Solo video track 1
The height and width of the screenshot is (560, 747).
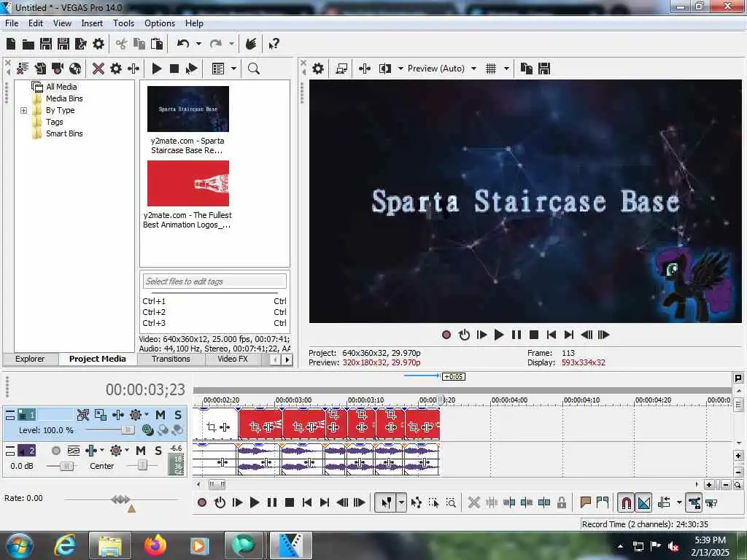[178, 415]
